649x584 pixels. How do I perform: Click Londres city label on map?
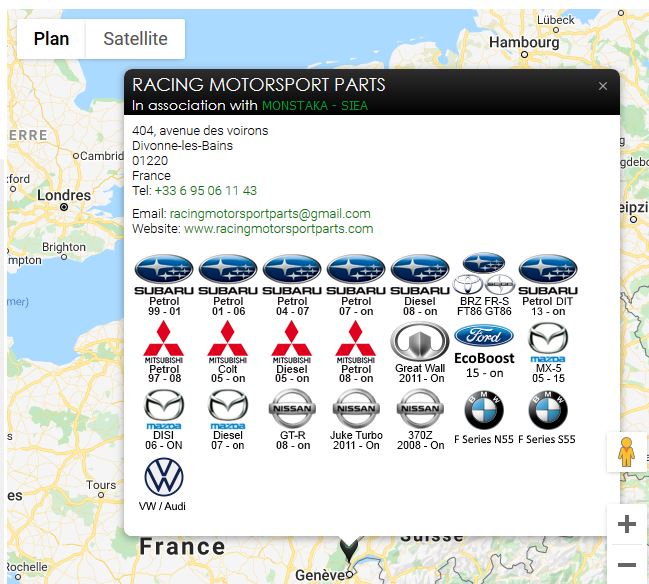(64, 195)
